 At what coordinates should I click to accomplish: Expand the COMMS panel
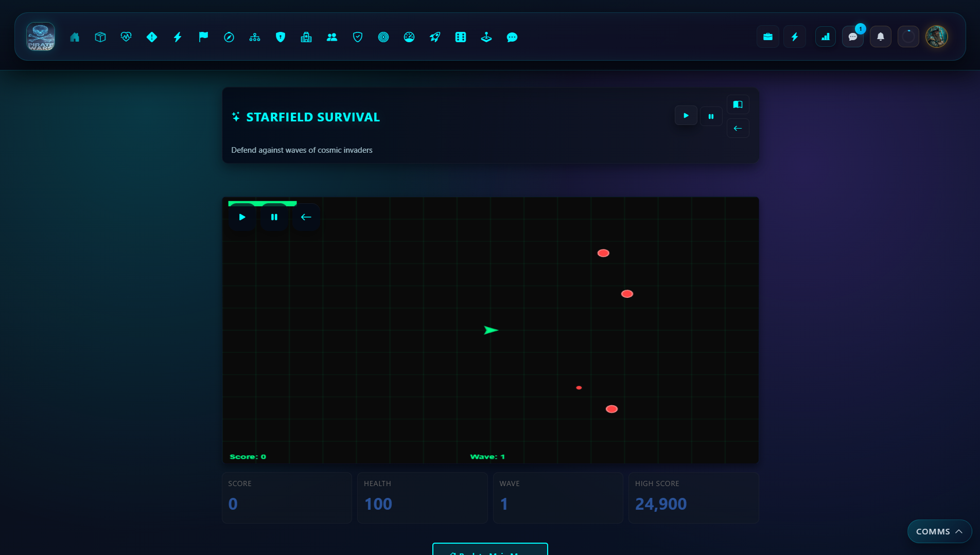[939, 531]
